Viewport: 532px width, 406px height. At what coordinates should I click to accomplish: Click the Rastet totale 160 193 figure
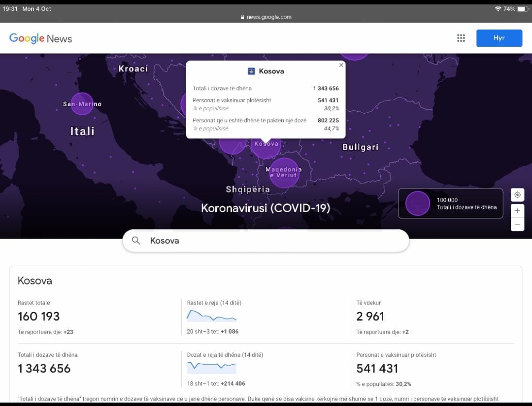coord(38,316)
